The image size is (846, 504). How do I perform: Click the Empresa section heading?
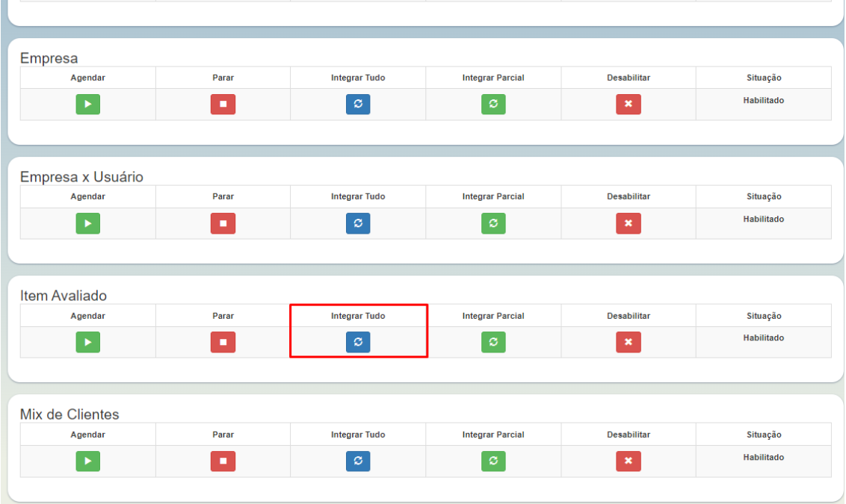[x=49, y=58]
